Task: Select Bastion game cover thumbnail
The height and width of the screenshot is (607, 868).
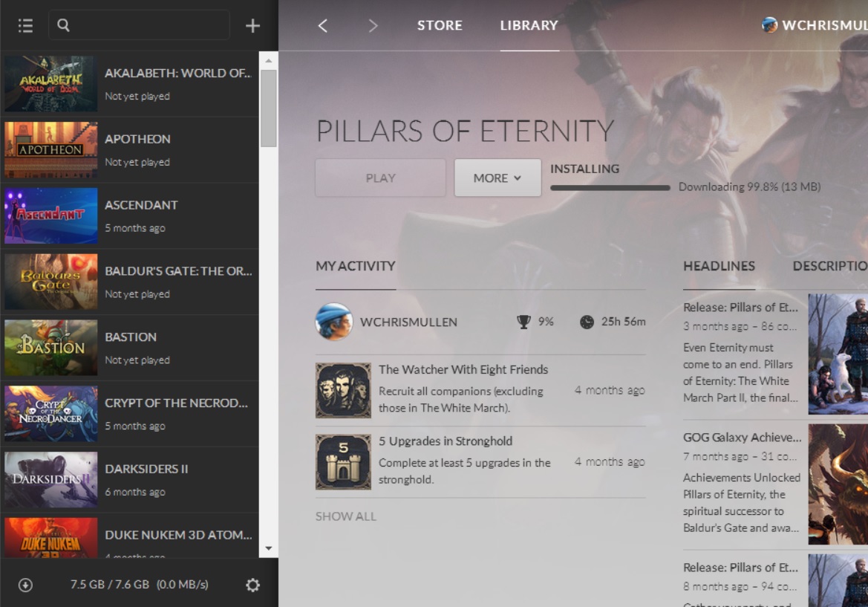Action: (x=51, y=347)
